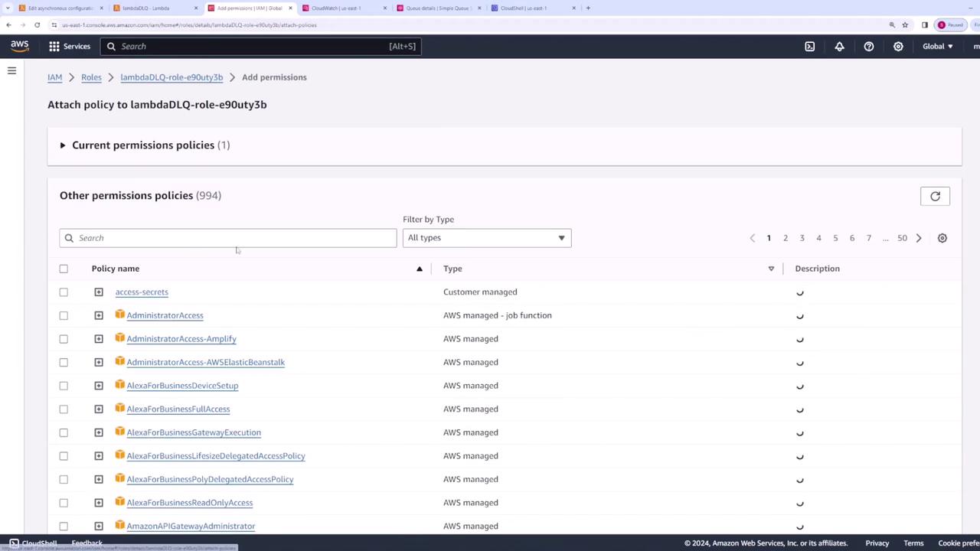
Task: Click the Terms footer link
Action: coord(913,543)
